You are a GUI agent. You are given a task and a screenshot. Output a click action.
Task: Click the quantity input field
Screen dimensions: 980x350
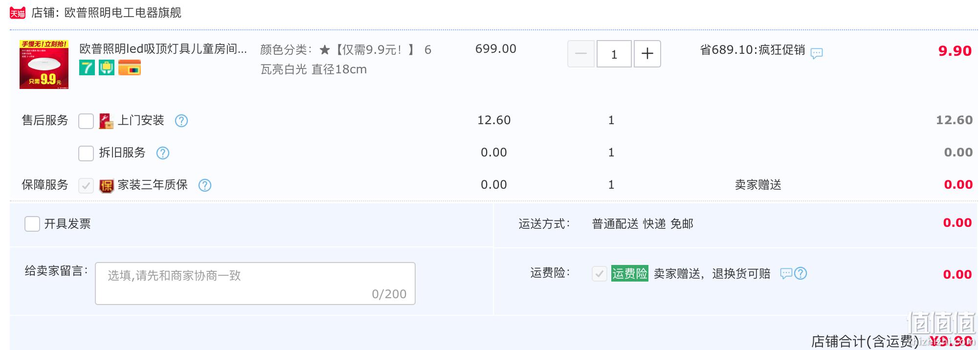(x=614, y=54)
